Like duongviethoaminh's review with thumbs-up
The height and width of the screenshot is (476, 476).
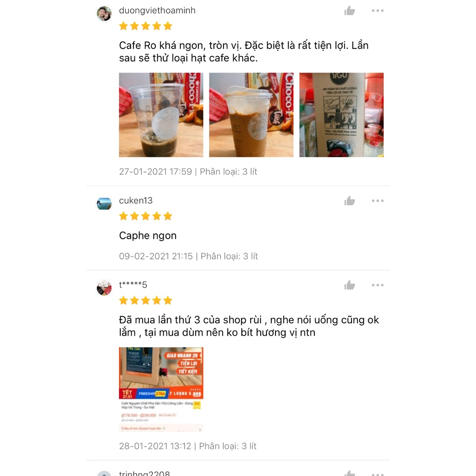(350, 11)
